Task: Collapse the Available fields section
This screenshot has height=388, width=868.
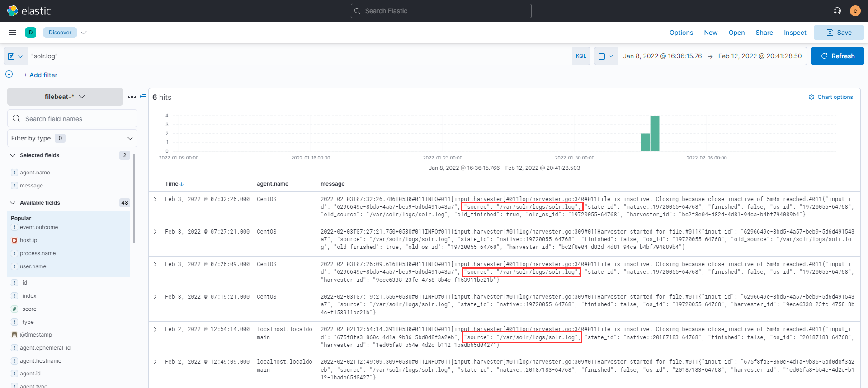Action: (13, 203)
